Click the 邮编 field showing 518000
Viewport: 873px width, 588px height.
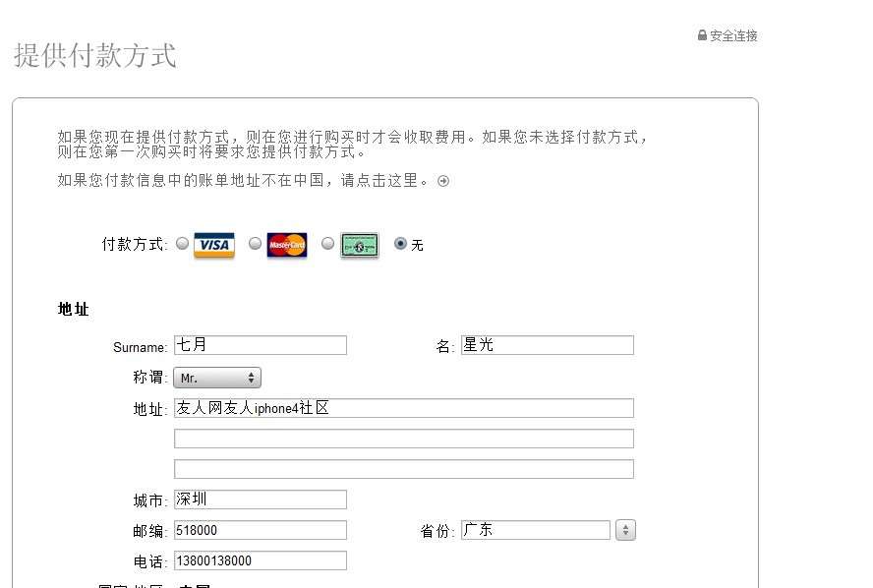pyautogui.click(x=260, y=529)
